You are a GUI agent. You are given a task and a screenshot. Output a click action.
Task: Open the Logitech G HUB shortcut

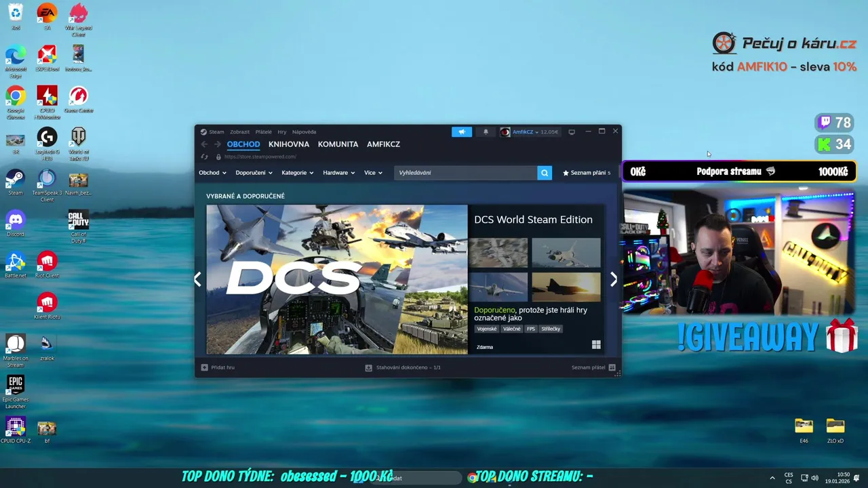point(47,144)
